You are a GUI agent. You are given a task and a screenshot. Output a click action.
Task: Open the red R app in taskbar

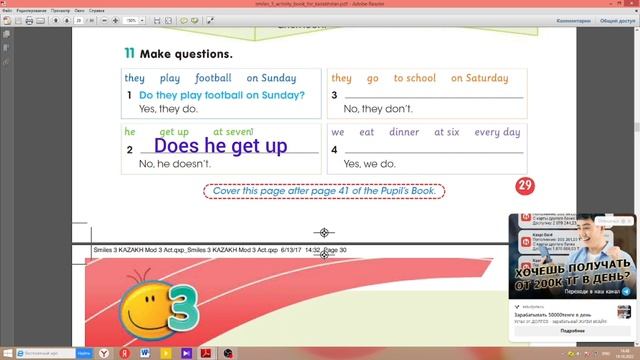(124, 353)
